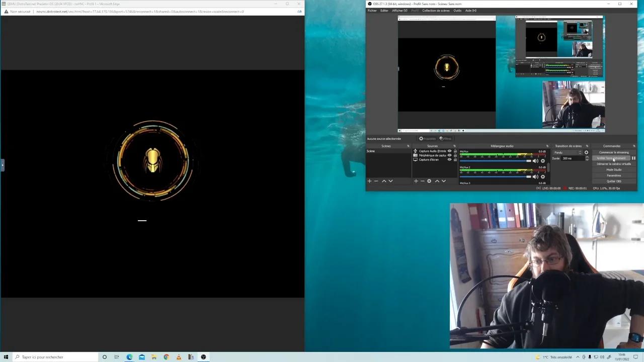Add a new source with plus icon
644x362 pixels.
point(416,181)
